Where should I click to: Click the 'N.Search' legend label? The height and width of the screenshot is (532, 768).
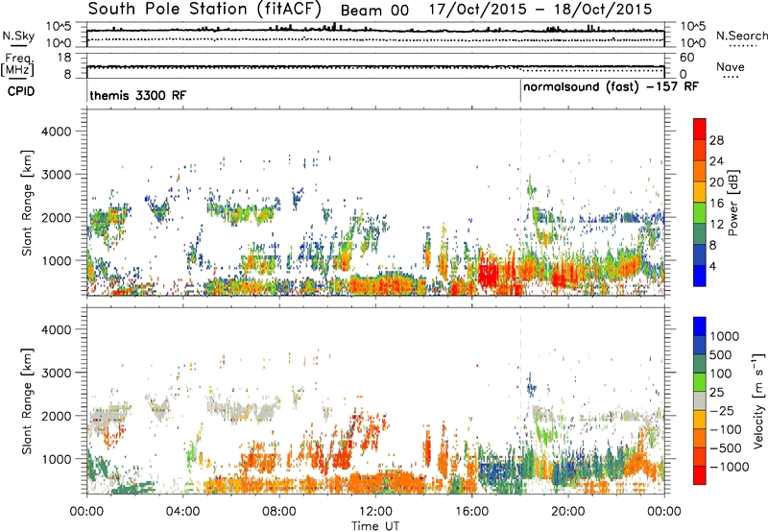click(x=741, y=36)
